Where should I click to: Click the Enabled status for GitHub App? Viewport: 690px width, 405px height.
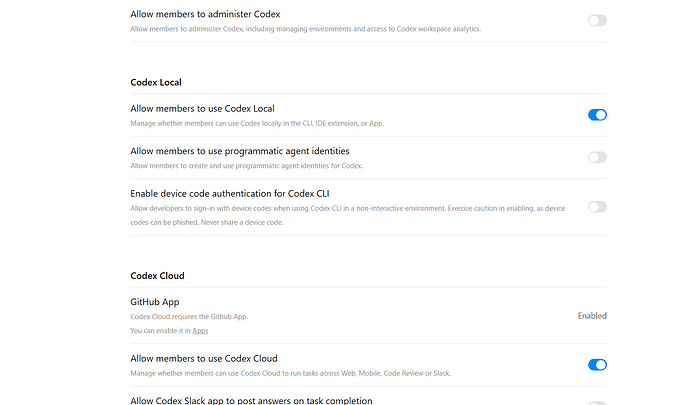[592, 316]
